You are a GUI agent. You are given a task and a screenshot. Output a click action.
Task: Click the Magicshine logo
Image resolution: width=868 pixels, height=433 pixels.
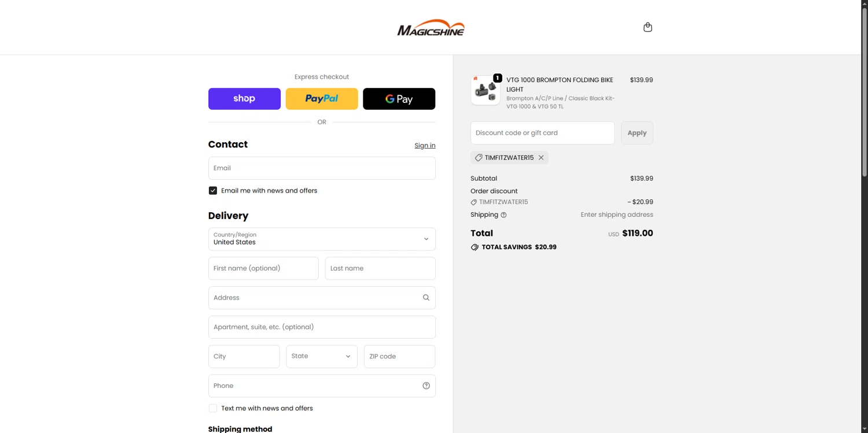tap(431, 27)
